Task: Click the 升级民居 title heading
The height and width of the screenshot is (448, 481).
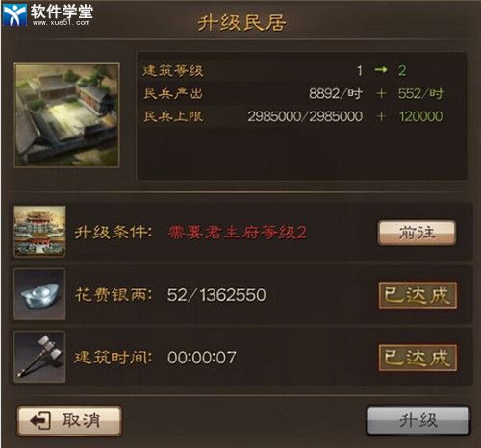Action: pyautogui.click(x=241, y=23)
